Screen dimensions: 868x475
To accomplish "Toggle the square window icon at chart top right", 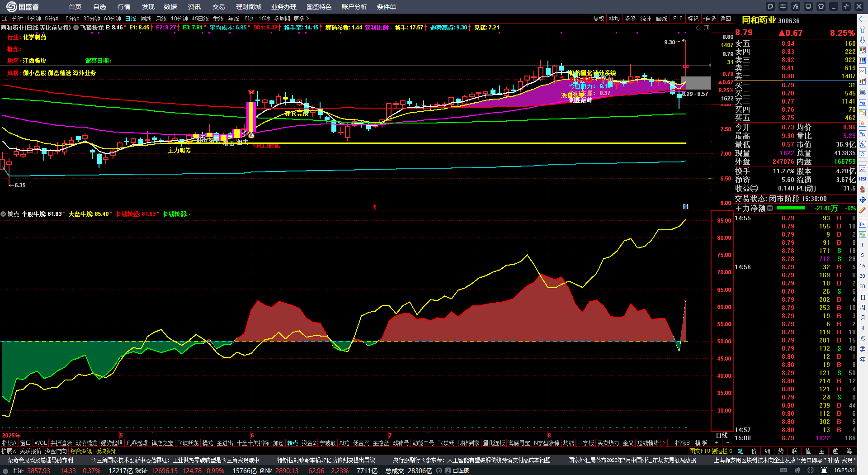I will (707, 28).
